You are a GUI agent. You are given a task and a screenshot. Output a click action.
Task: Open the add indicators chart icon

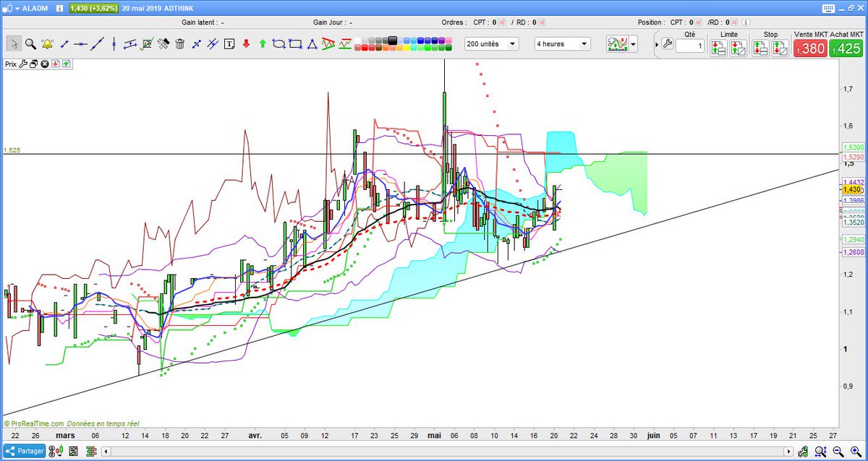coord(617,44)
